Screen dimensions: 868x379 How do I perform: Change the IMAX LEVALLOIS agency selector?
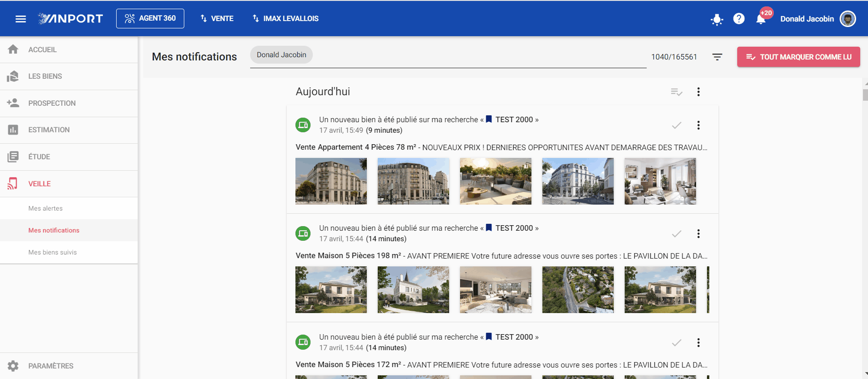285,18
